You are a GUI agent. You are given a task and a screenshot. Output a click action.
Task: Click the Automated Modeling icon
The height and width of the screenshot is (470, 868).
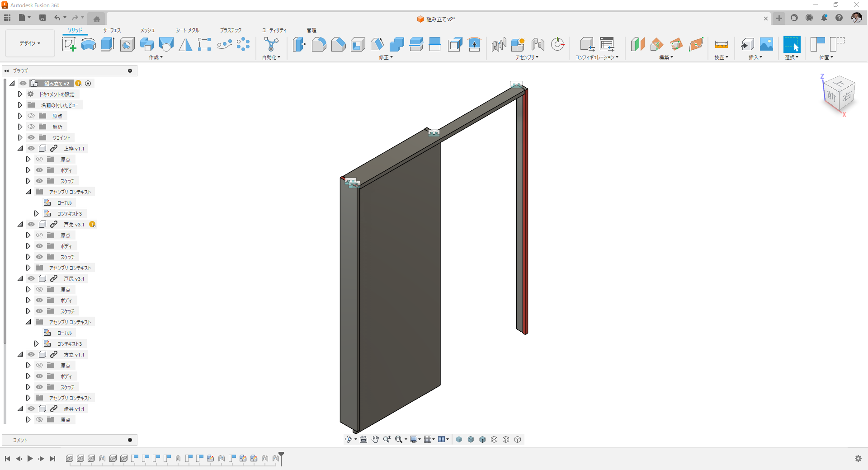(271, 44)
